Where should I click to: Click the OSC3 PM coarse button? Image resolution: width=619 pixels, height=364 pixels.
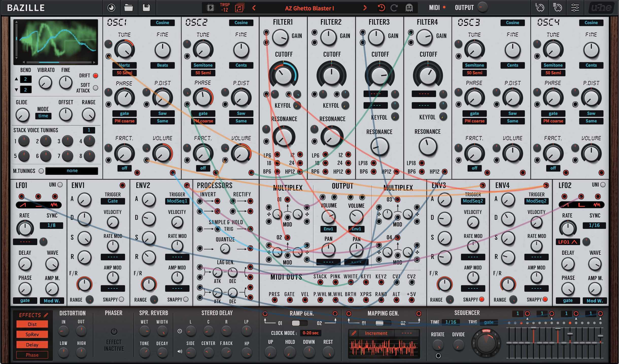coord(474,121)
